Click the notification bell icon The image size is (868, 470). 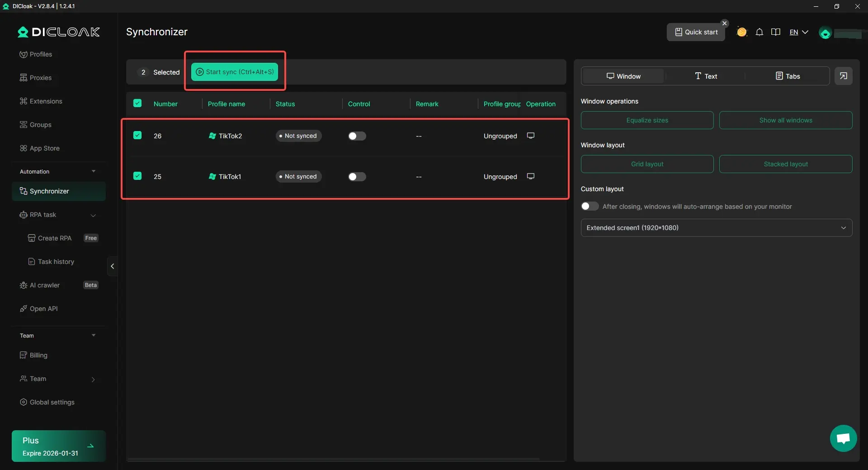759,32
